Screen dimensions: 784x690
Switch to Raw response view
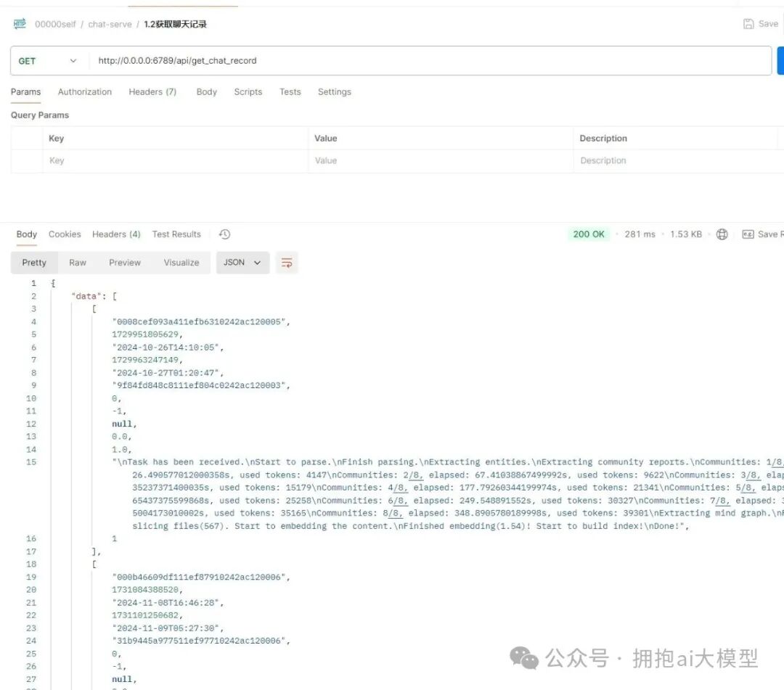[x=78, y=263]
